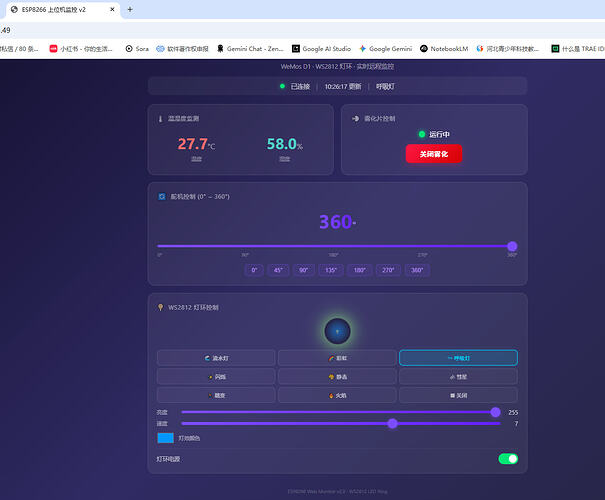Close the ESP8266 上位机监控 v2 tab
This screenshot has height=500, width=605.
click(x=112, y=9)
